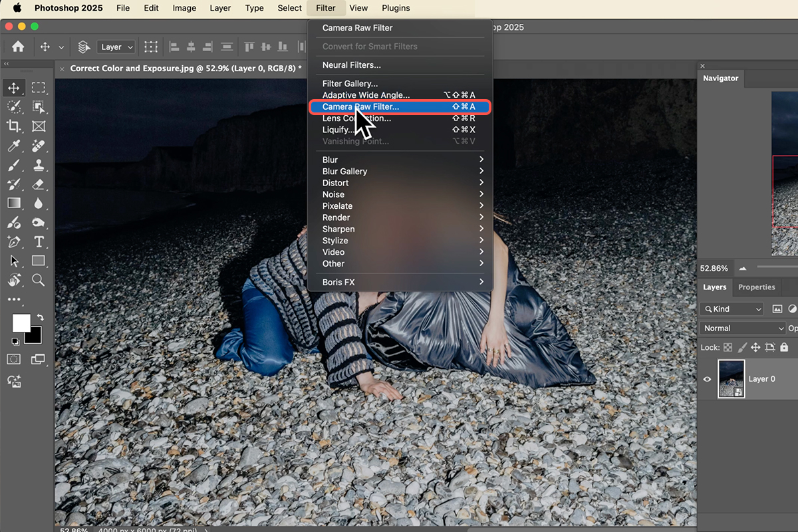
Task: Select the Eraser tool
Action: tap(39, 184)
